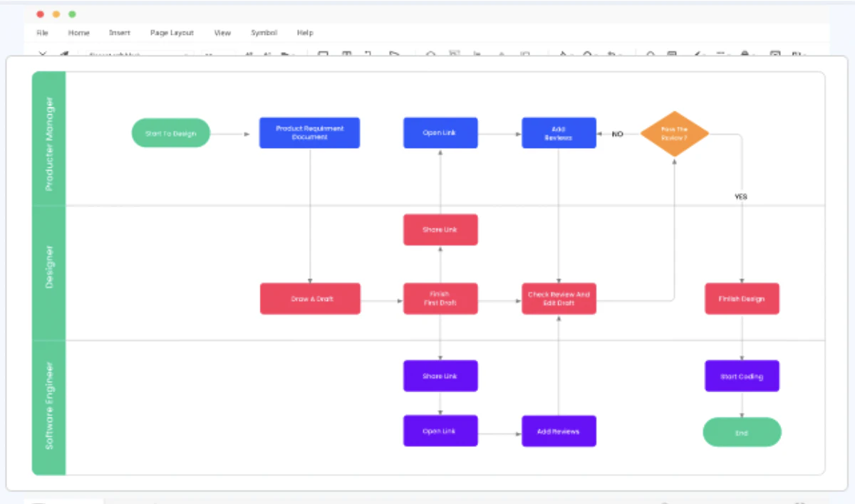Select the orange Pass The Review diamond
Screen dimensions: 855x504
(x=674, y=134)
